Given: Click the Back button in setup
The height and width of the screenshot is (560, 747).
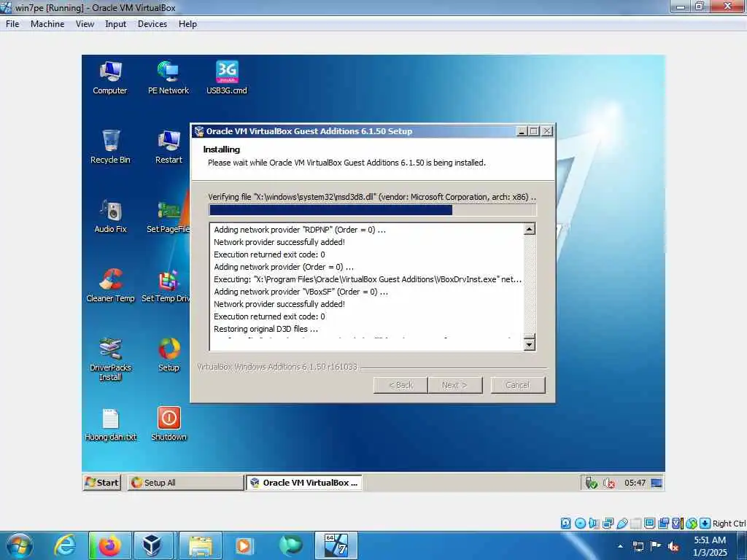Looking at the screenshot, I should pyautogui.click(x=400, y=385).
